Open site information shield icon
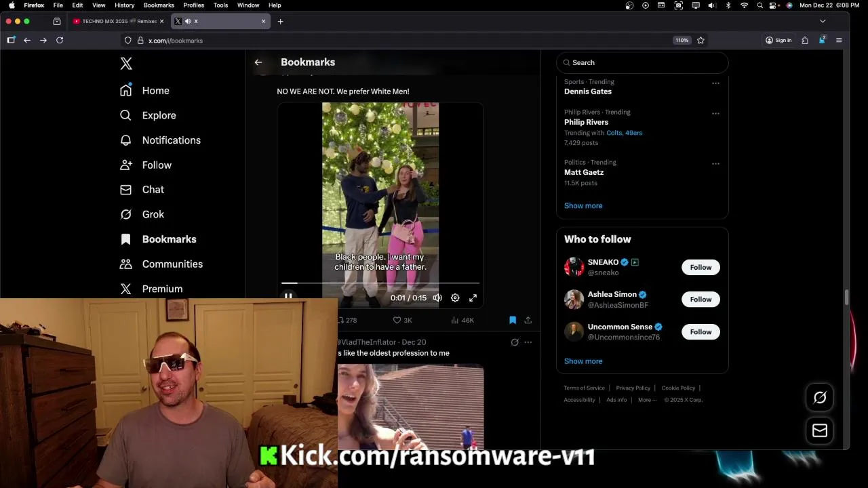Image resolution: width=868 pixels, height=488 pixels. (127, 41)
